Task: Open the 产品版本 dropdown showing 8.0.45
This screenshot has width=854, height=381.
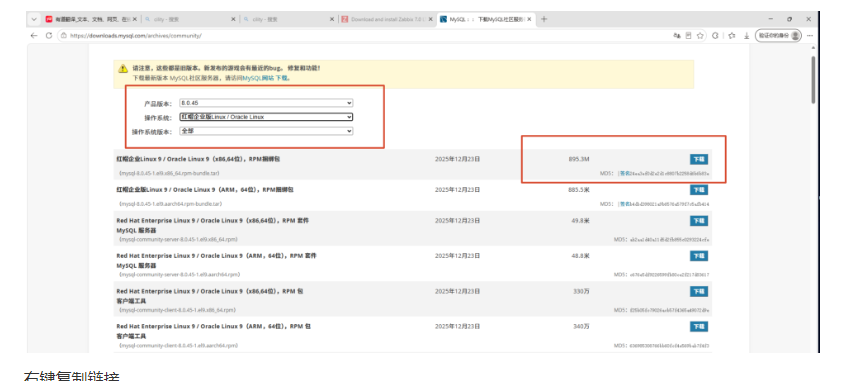Action: pos(266,103)
